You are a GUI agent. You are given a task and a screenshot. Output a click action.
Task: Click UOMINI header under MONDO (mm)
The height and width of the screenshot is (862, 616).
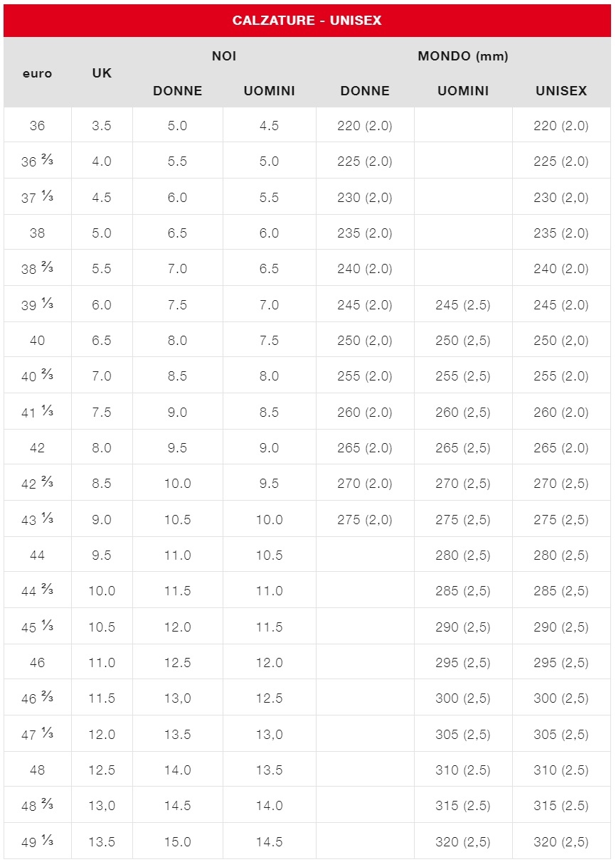tap(462, 91)
